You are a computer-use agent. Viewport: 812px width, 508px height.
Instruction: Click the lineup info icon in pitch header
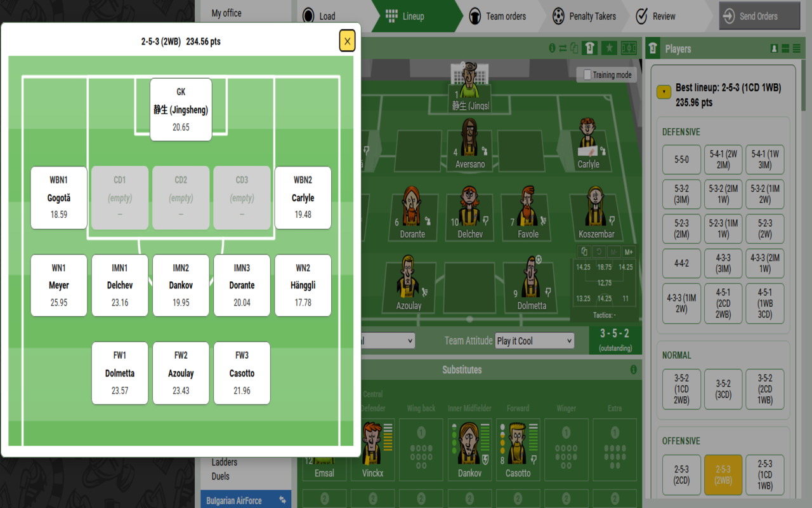click(552, 48)
